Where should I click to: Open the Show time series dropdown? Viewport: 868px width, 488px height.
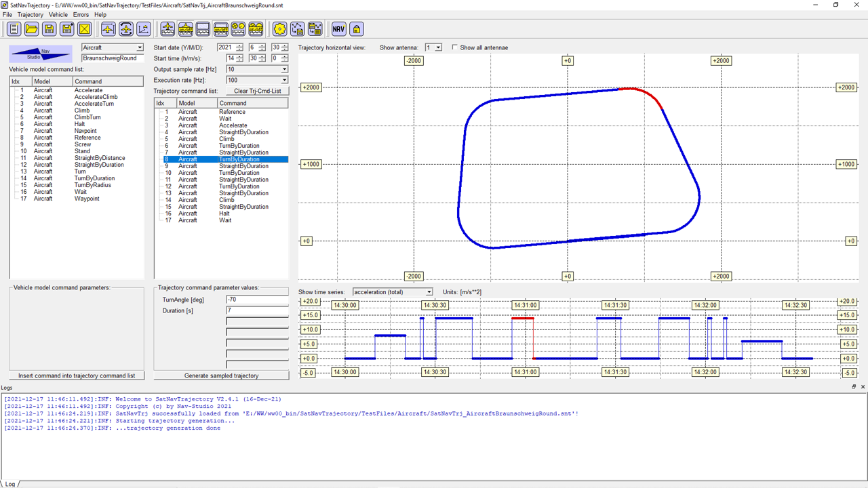(429, 292)
